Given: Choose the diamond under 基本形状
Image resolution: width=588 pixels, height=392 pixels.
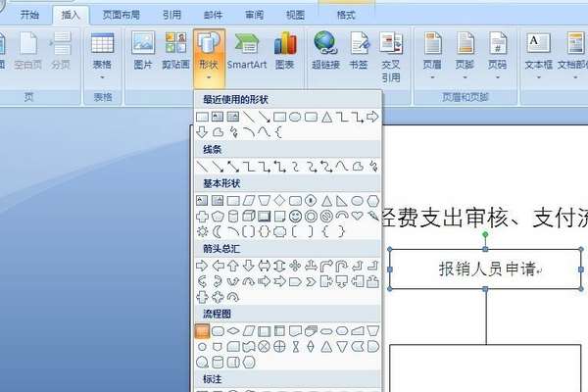Looking at the screenshot, I should [279, 201].
